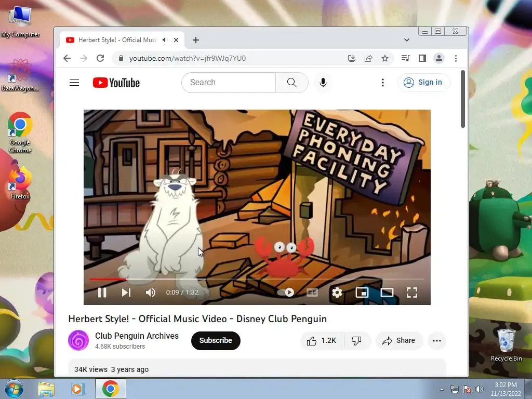
Task: Open the YouTube guide hamburger menu
Action: point(74,83)
